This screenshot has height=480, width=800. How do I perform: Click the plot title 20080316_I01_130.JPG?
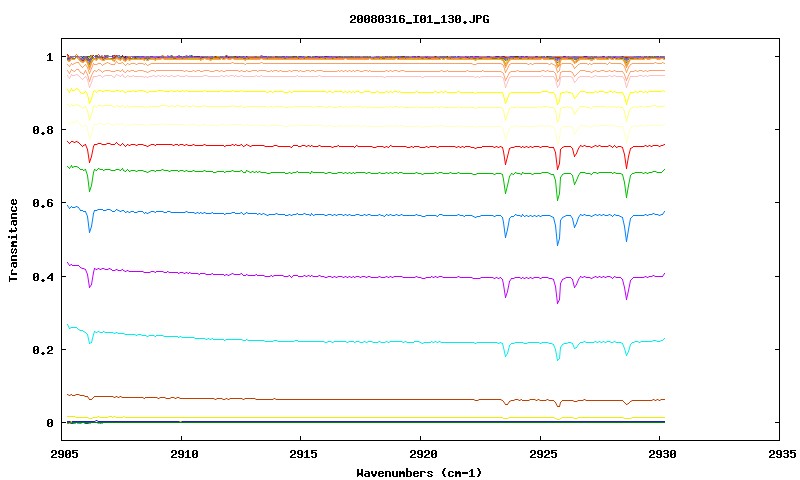tap(419, 19)
